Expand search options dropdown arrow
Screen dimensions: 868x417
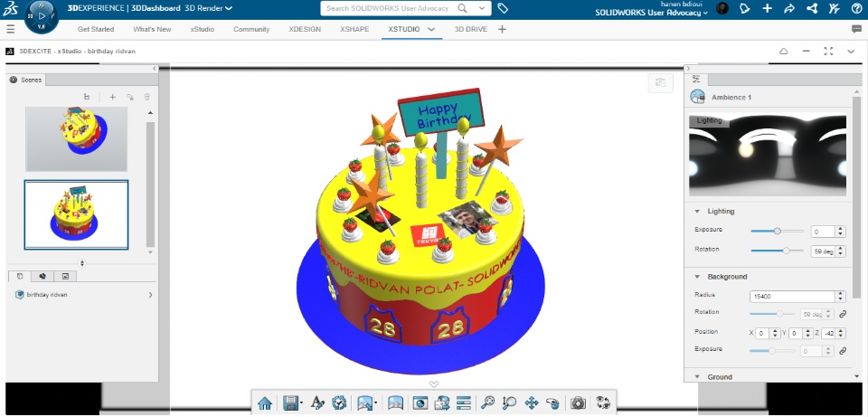tap(482, 8)
